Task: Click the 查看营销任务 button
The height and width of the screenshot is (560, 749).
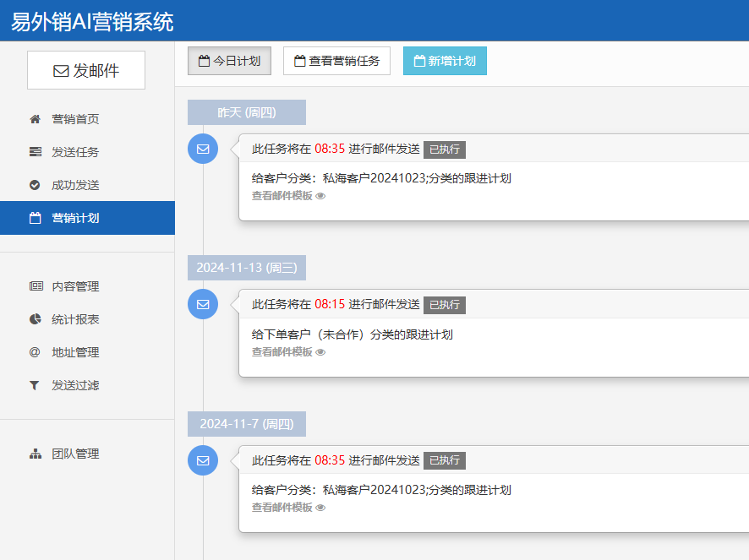Action: pyautogui.click(x=336, y=61)
